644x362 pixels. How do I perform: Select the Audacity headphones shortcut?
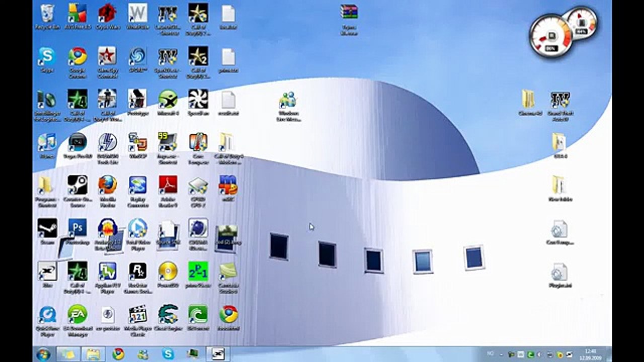point(107,235)
